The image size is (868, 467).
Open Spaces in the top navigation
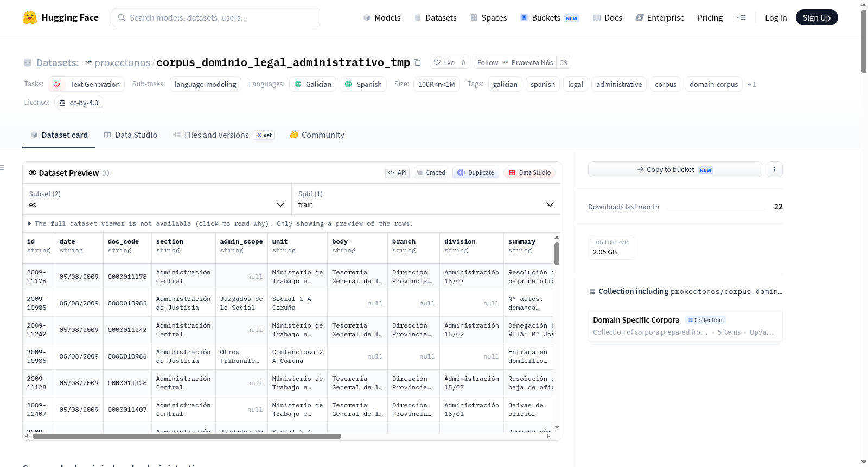[x=488, y=17]
